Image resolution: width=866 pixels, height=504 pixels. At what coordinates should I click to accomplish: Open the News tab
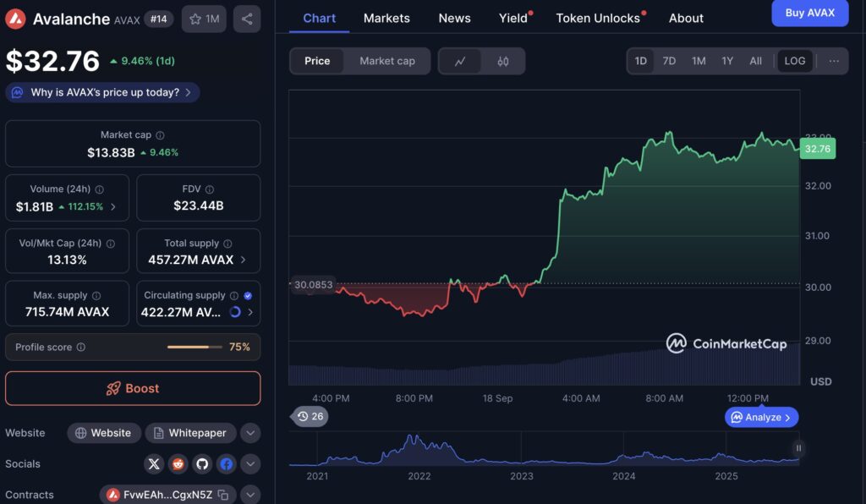click(x=454, y=19)
